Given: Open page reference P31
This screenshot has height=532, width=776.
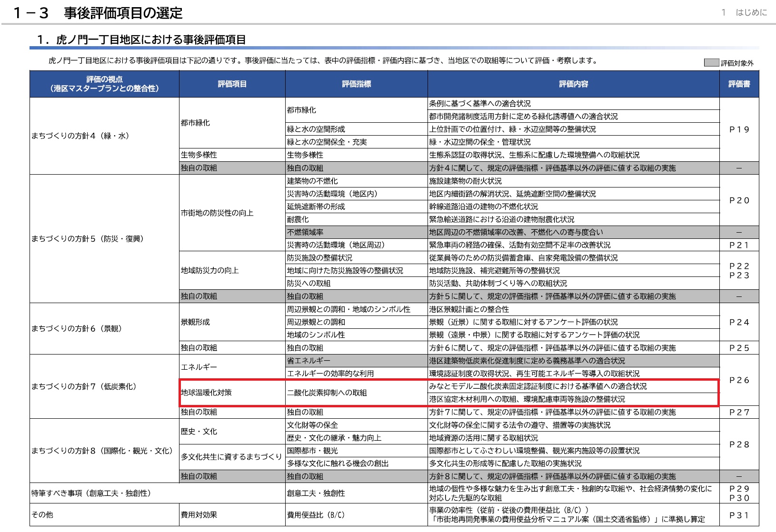Looking at the screenshot, I should [x=739, y=515].
